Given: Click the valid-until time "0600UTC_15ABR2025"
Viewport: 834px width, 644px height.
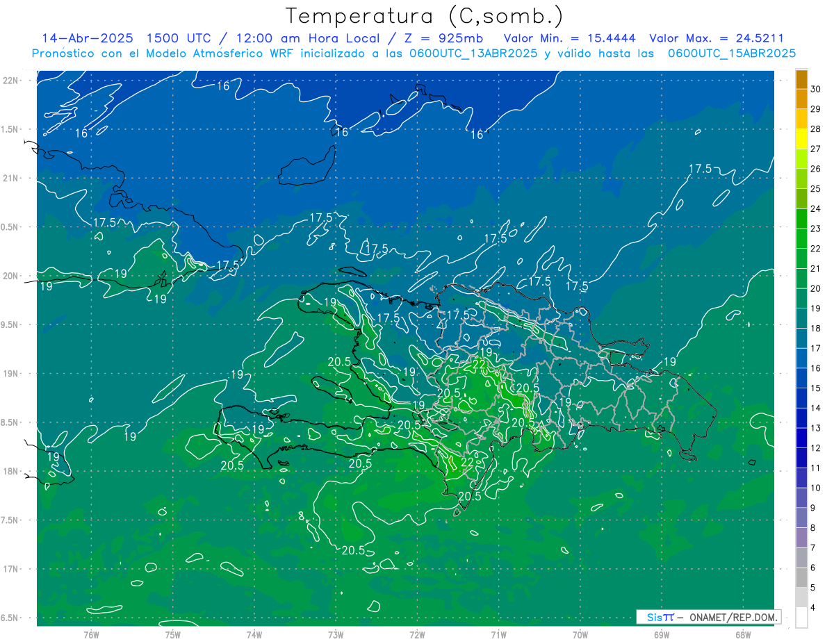Looking at the screenshot, I should coord(732,53).
